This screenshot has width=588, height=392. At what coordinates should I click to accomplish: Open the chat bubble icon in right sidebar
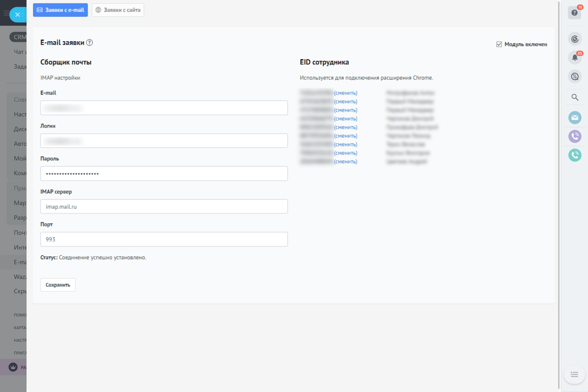(575, 76)
